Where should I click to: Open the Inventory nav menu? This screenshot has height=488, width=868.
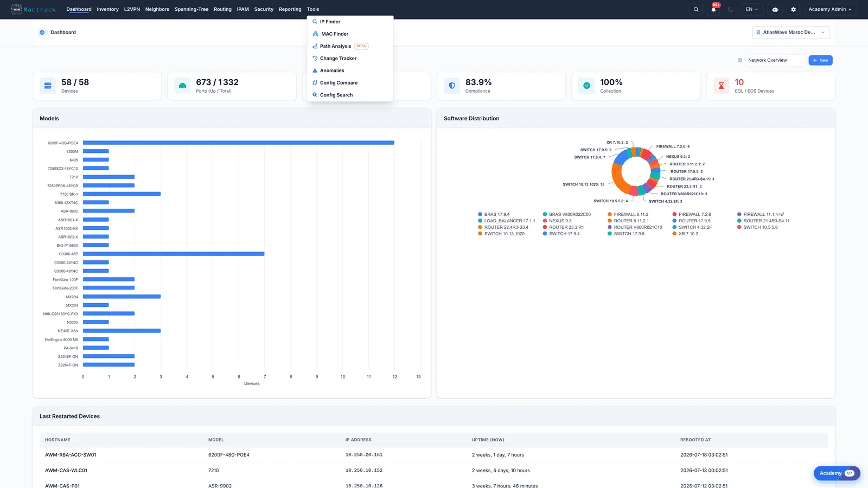pos(107,9)
